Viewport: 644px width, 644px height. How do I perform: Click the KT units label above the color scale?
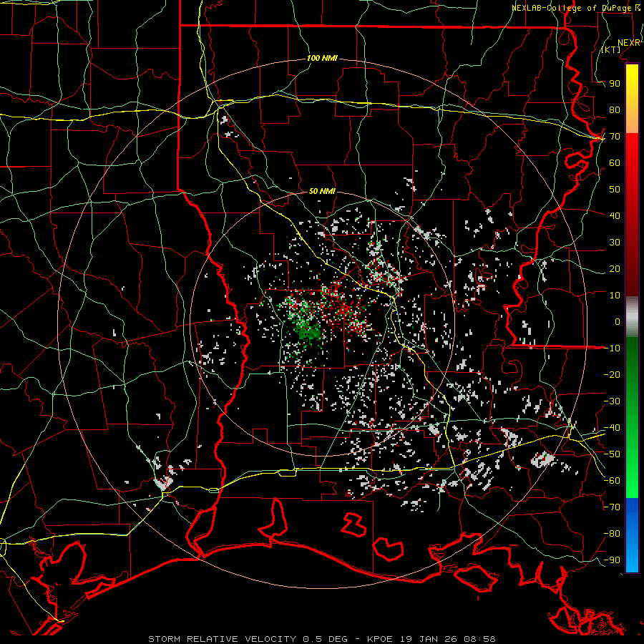point(611,49)
